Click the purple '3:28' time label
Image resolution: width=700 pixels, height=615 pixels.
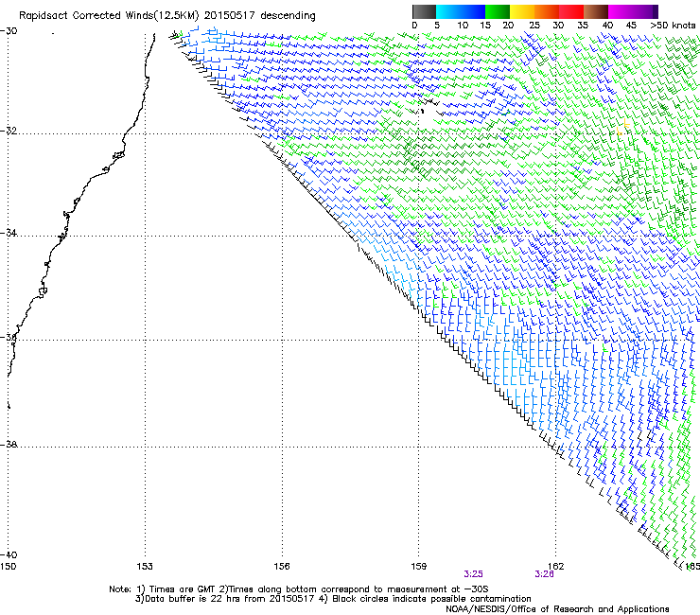point(544,574)
